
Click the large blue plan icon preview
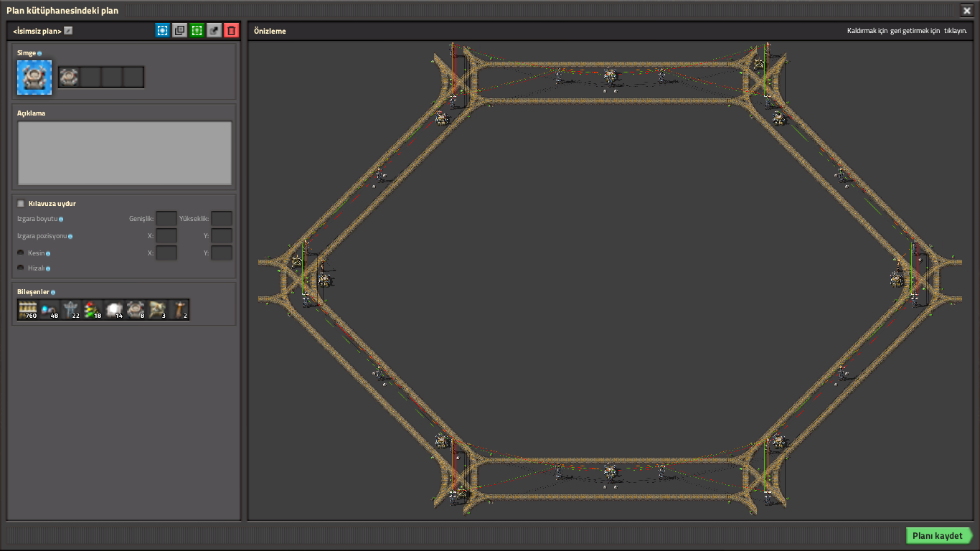[x=34, y=77]
